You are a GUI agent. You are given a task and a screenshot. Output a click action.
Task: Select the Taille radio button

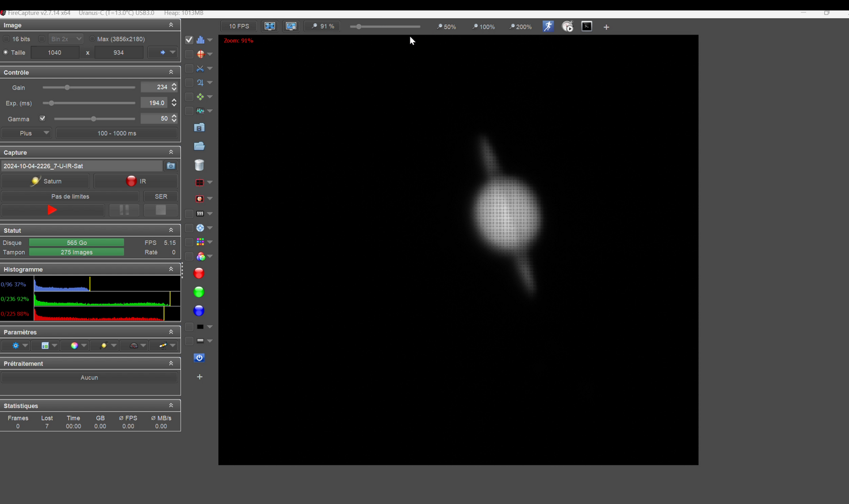pos(6,53)
